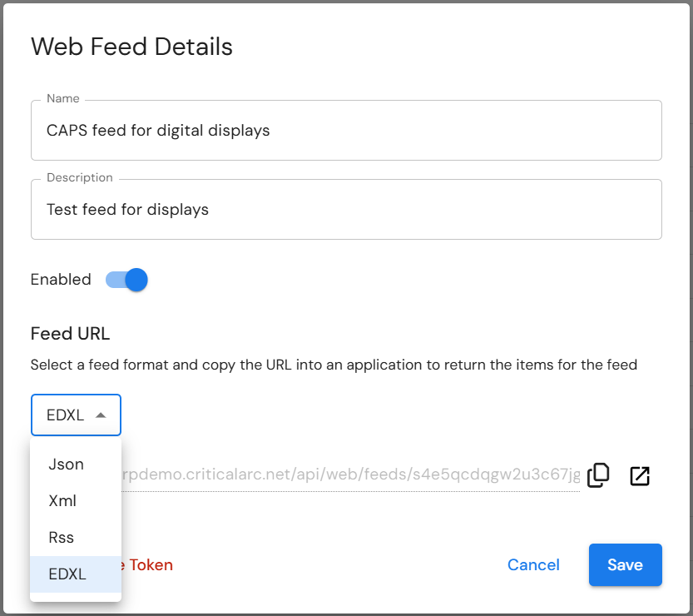Open feed URL in new window icon
The image size is (693, 616).
pos(640,476)
